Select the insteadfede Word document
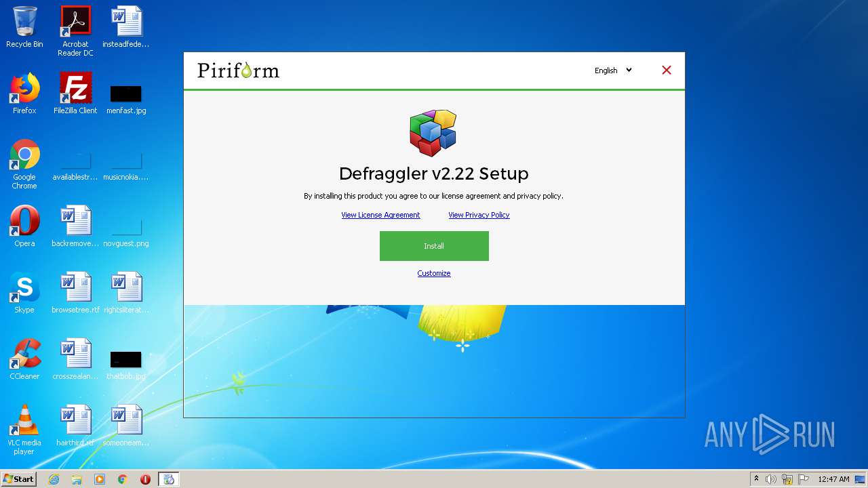Viewport: 868px width, 488px height. point(126,28)
